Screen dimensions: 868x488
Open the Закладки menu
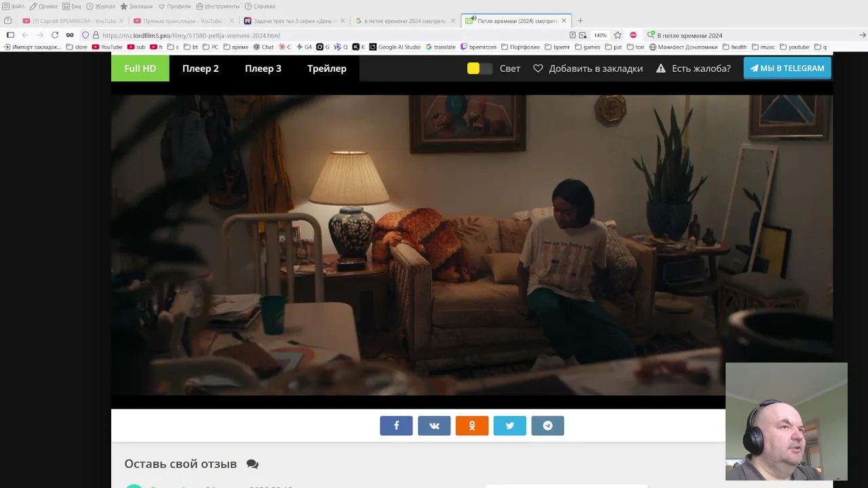coord(136,6)
